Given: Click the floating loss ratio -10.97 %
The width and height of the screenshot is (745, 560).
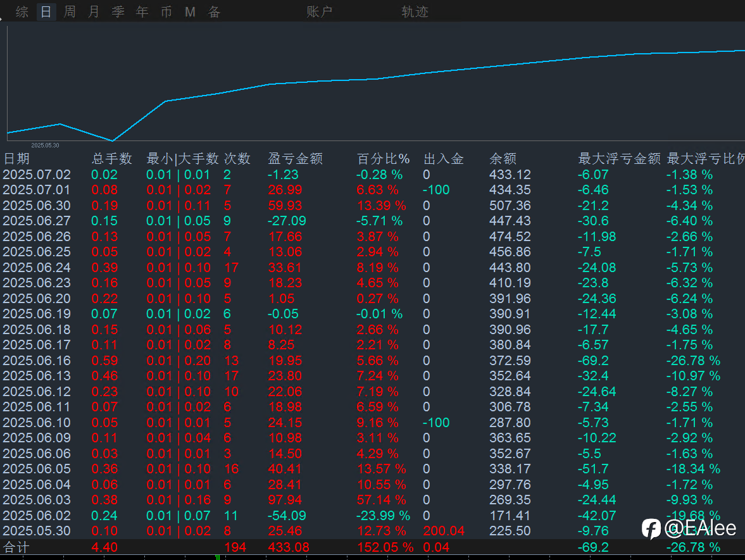Looking at the screenshot, I should [x=693, y=376].
